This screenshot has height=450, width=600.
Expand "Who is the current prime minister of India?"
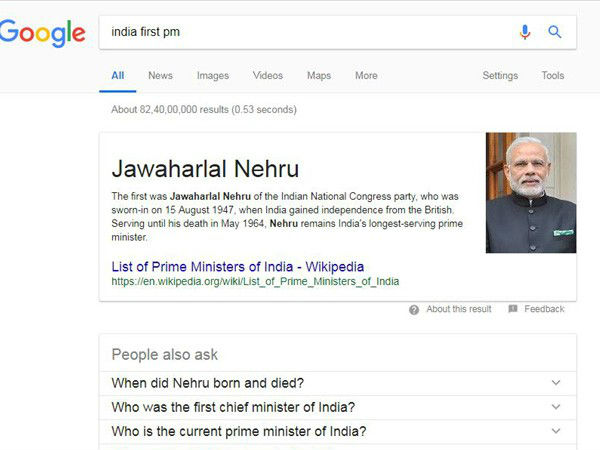click(x=338, y=431)
